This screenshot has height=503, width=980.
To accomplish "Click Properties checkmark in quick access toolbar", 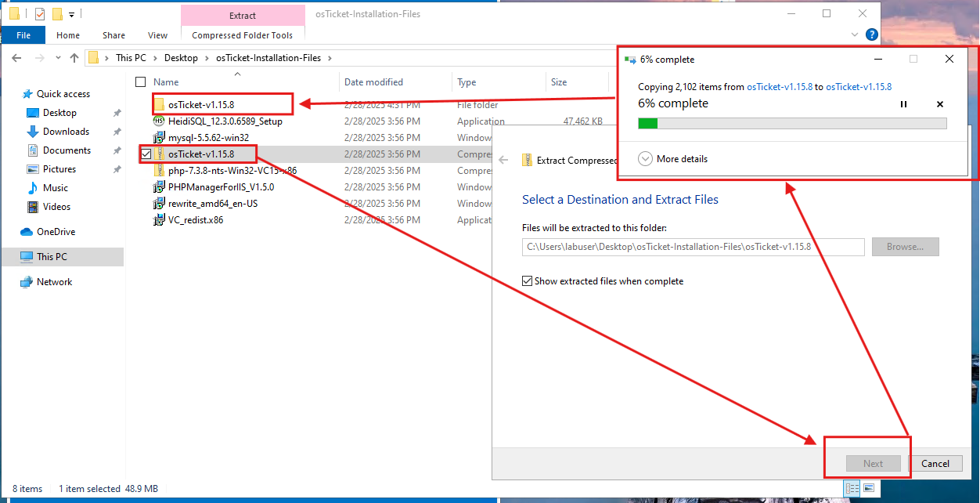I will click(x=40, y=14).
